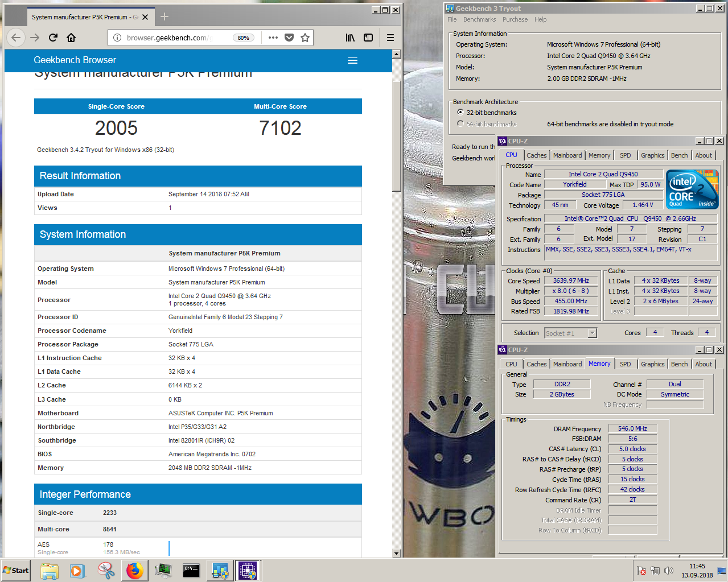Viewport: 728px width, 582px height.
Task: Click the Yorkfield codename in Geekbench Browser
Action: (180, 331)
